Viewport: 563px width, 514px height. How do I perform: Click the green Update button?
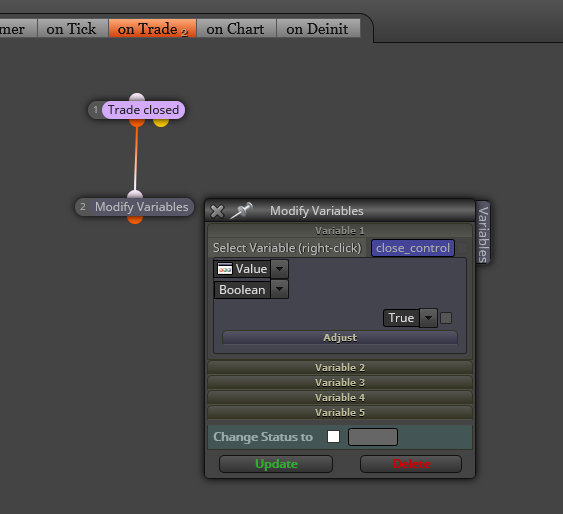[x=276, y=464]
